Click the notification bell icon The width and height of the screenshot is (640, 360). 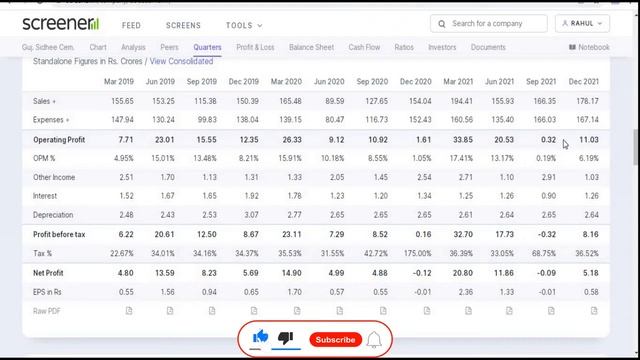374,340
